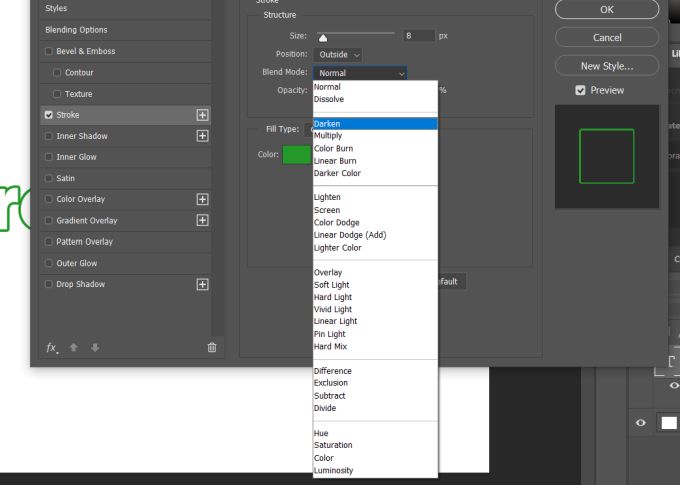Choose Color Burn blend mode
Viewport: 680px width, 485px height.
375,148
